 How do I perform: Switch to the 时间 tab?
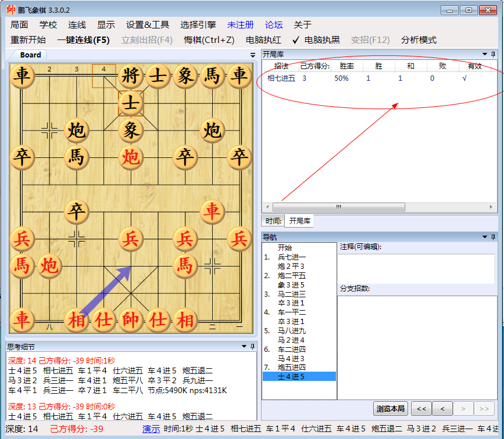[273, 221]
